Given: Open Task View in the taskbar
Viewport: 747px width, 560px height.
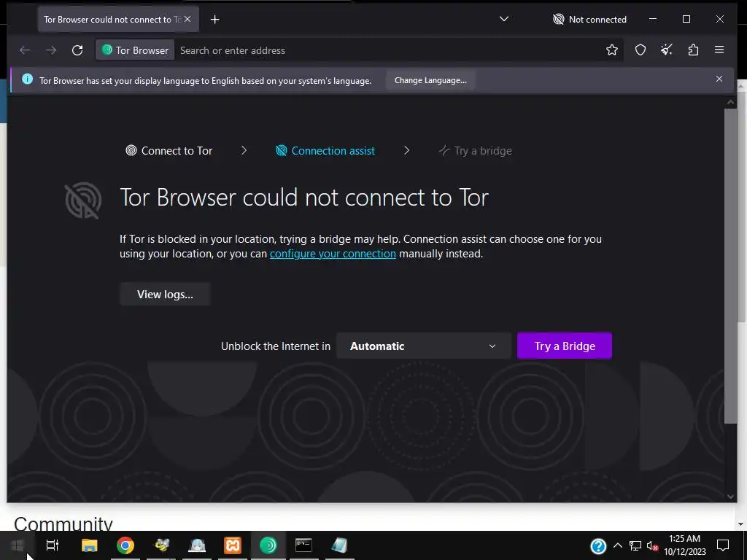Looking at the screenshot, I should coord(53,545).
